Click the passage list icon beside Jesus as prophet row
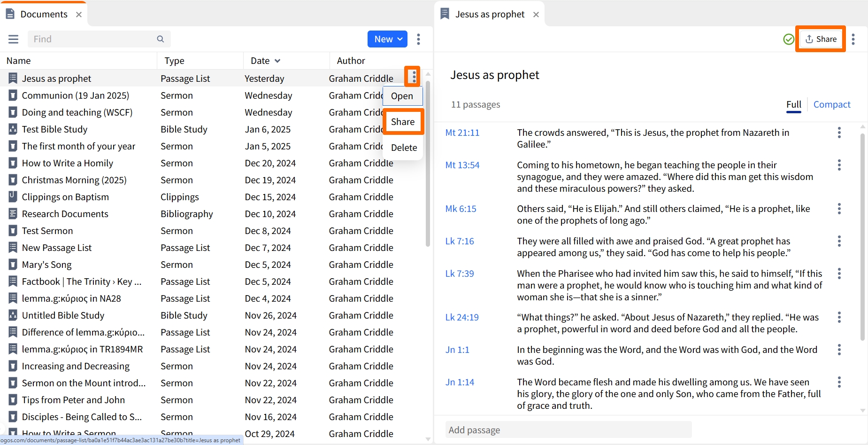This screenshot has height=445, width=868. click(13, 78)
